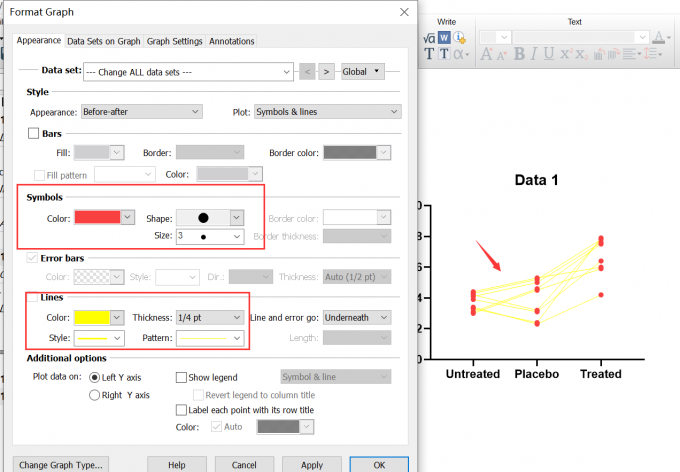Toggle Italic text formatting
Image resolution: width=680 pixels, height=472 pixels.
(534, 54)
